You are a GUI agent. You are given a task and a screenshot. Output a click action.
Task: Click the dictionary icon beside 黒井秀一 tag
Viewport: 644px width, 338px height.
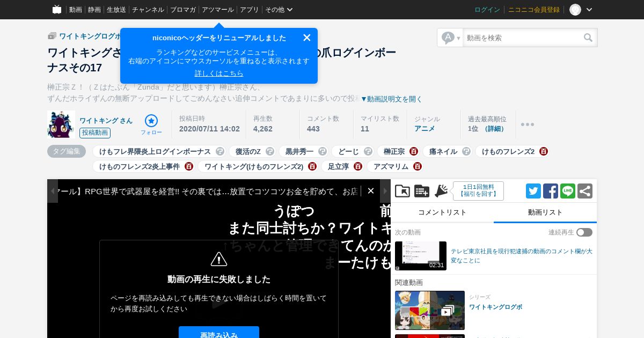tap(323, 152)
